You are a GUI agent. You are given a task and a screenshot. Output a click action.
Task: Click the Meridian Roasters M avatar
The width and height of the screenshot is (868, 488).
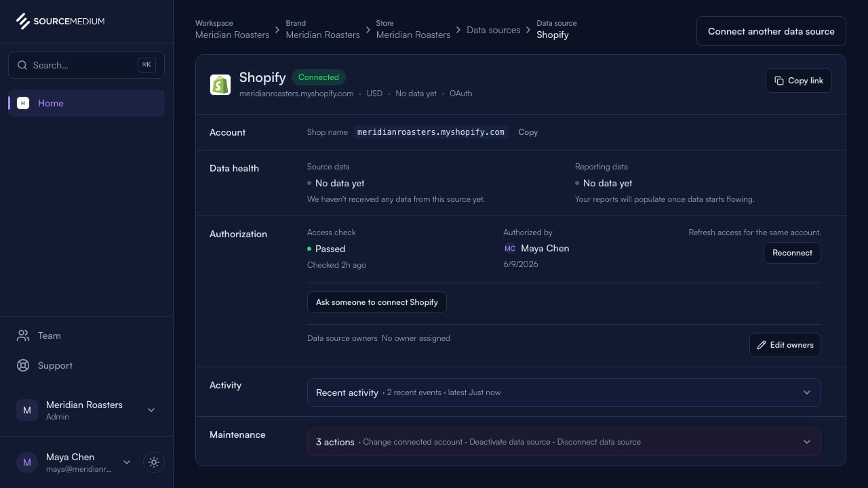pos(27,410)
